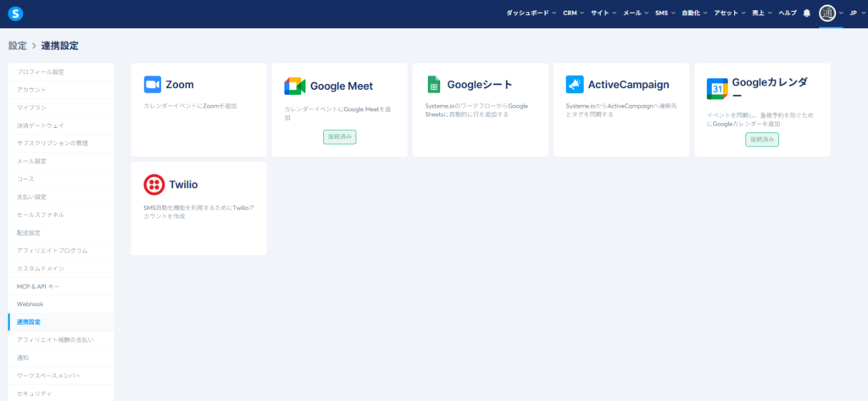Image resolution: width=868 pixels, height=401 pixels.
Task: Click the Systeme.io logo icon
Action: pyautogui.click(x=15, y=14)
